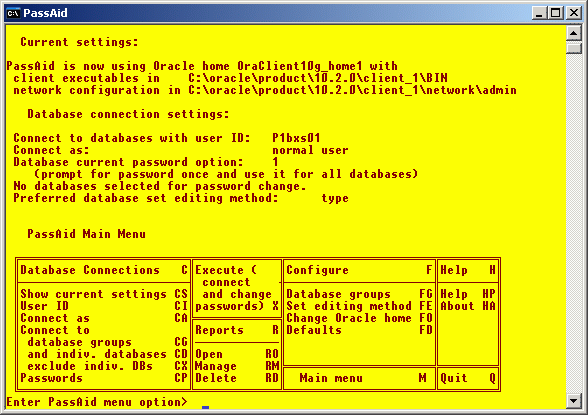Select the User ID CI option
The height and width of the screenshot is (415, 588).
tap(104, 306)
